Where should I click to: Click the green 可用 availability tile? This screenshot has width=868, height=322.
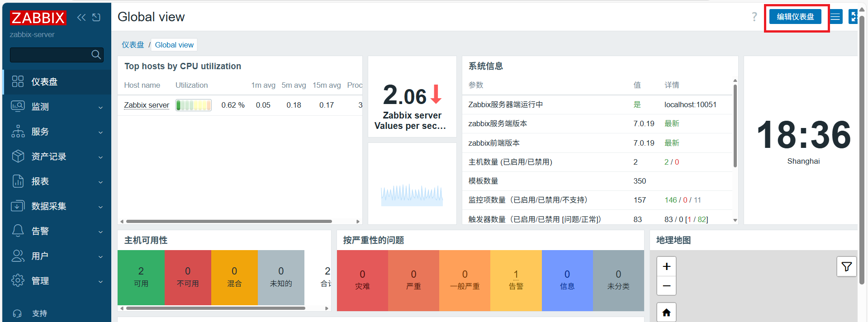[x=141, y=278]
